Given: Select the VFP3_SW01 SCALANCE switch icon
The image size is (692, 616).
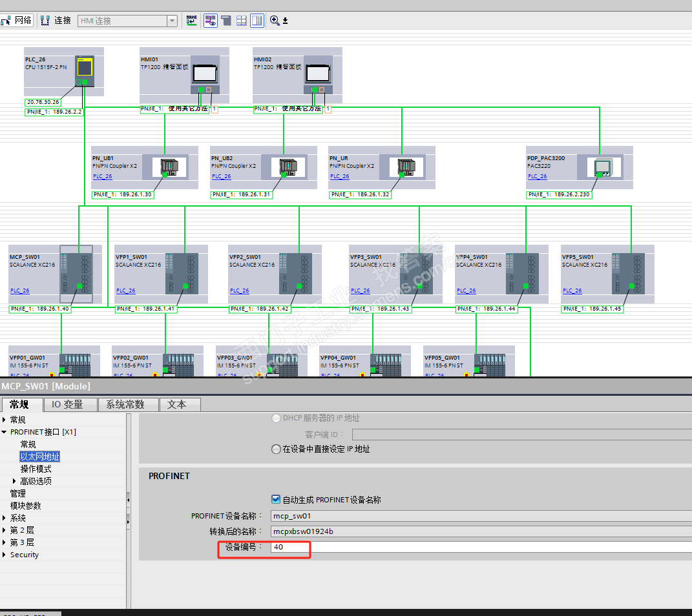Looking at the screenshot, I should pyautogui.click(x=416, y=273).
